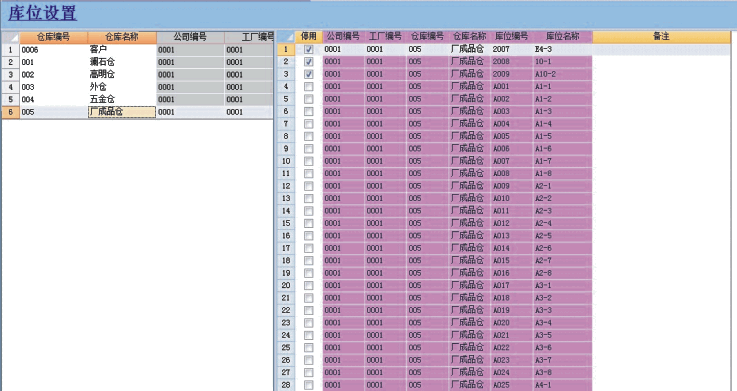
Task: Tick 停用 checkbox on A012 row
Action: [309, 223]
